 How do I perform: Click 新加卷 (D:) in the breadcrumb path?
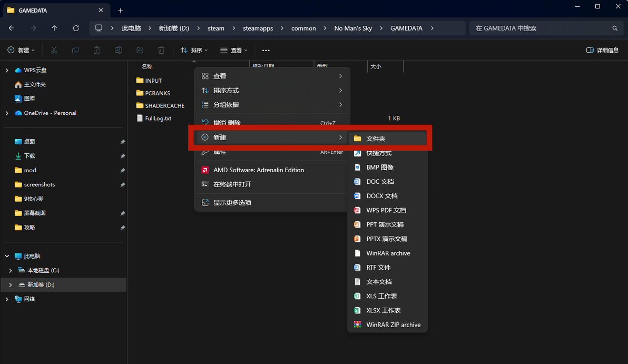(x=174, y=28)
